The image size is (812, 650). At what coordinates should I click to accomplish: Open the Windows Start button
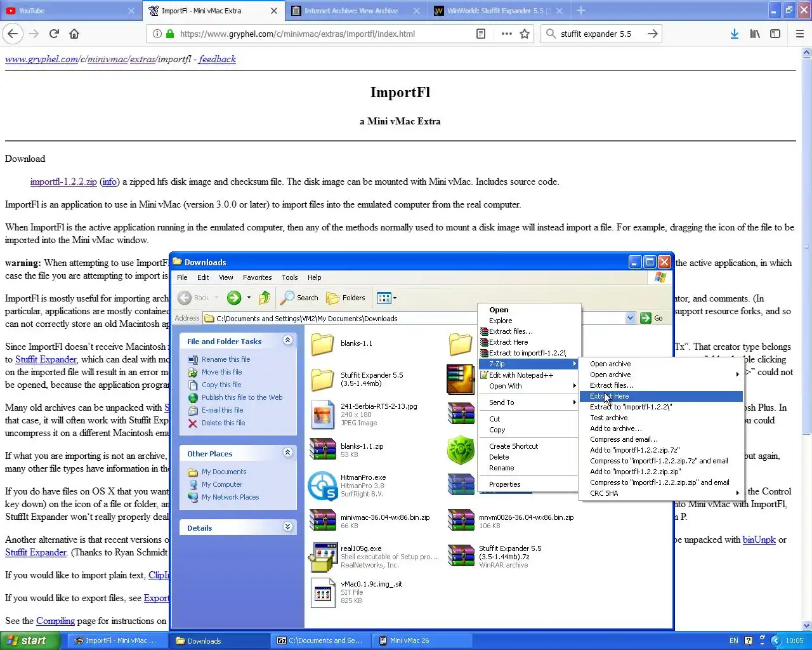30,640
